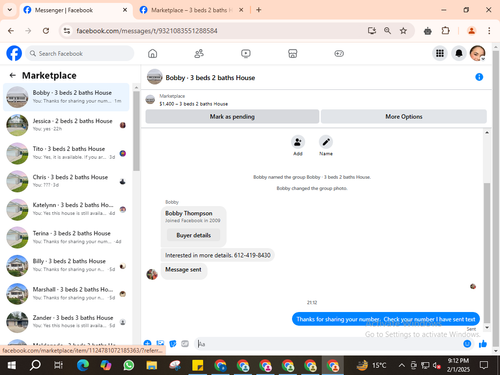Open Windows Start menu
Screen dimensions: 500x375
12,365
